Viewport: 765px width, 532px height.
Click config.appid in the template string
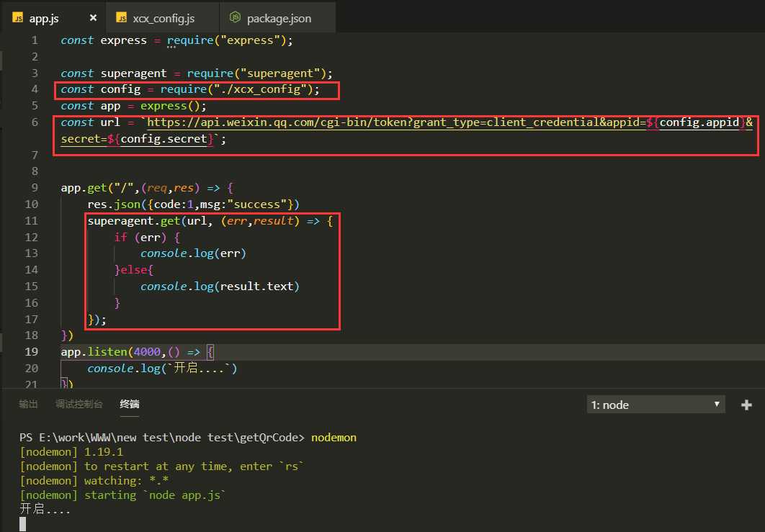tap(699, 122)
